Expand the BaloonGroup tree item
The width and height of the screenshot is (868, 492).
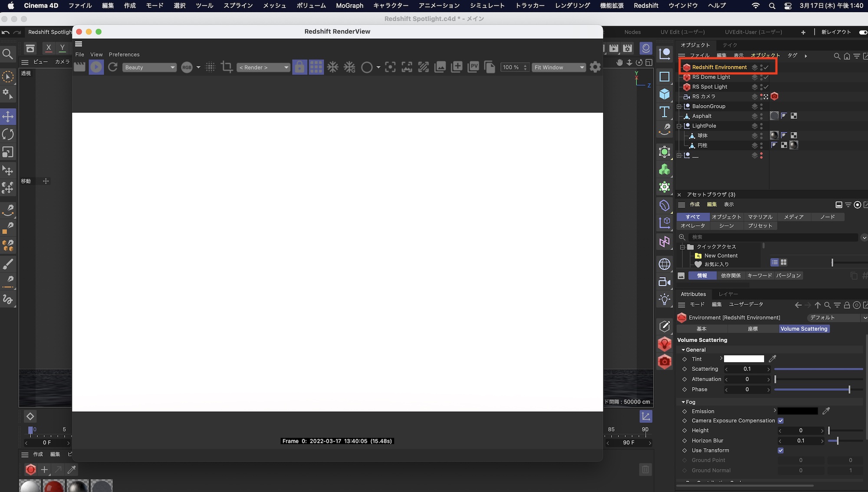tap(679, 106)
